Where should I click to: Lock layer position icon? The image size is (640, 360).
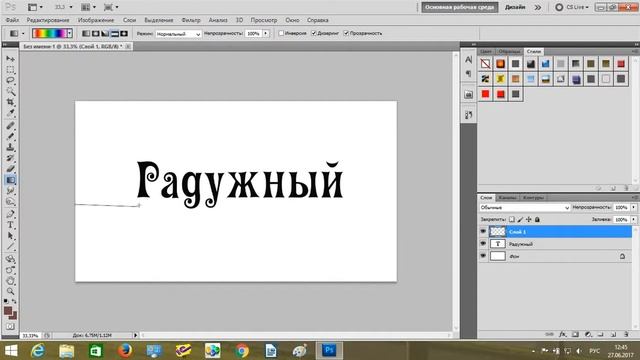[529, 220]
